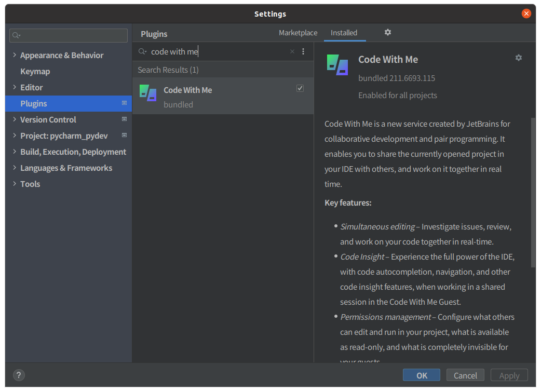Image resolution: width=541 pixels, height=392 pixels.
Task: Confirm settings with the OK button
Action: point(421,375)
